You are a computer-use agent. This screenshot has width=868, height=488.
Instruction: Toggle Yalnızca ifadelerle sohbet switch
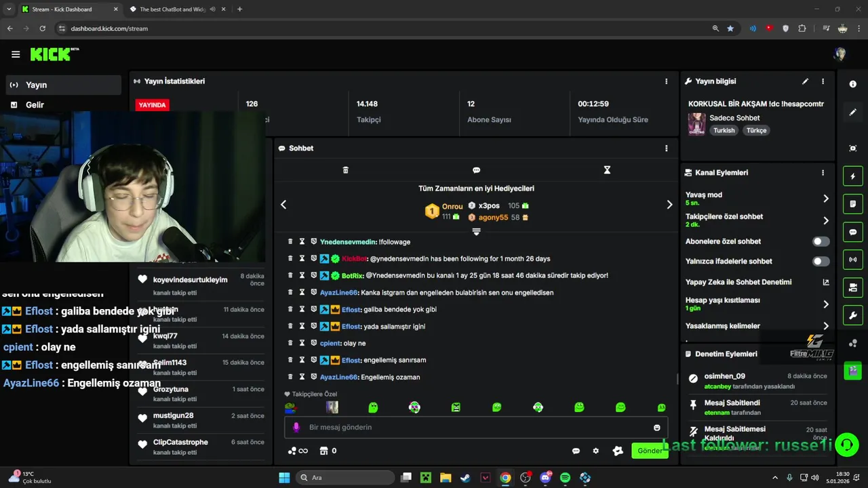(821, 261)
